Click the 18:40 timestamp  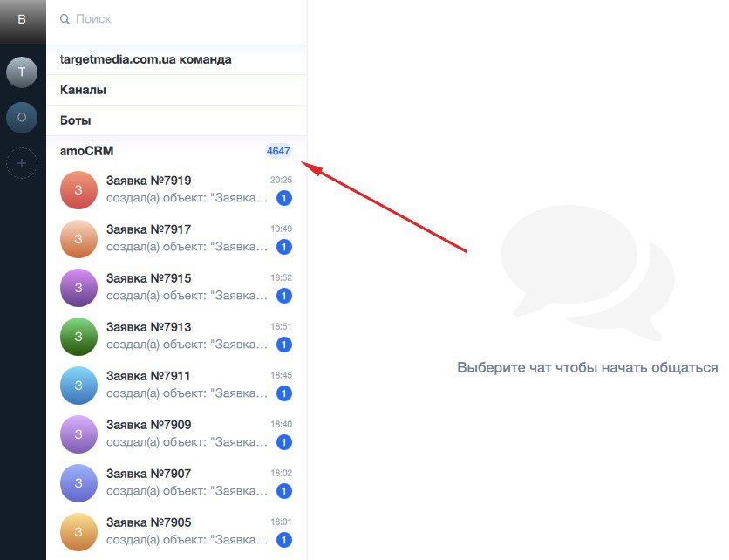[x=281, y=424]
